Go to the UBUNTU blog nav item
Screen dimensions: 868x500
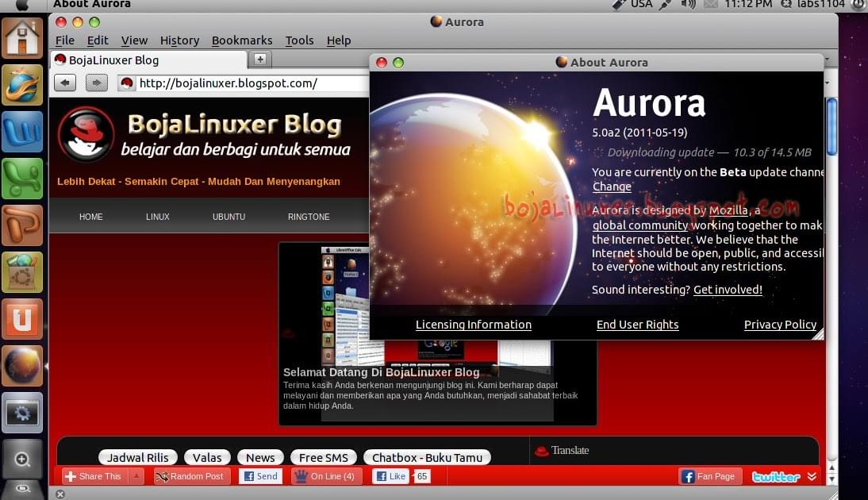pos(229,217)
